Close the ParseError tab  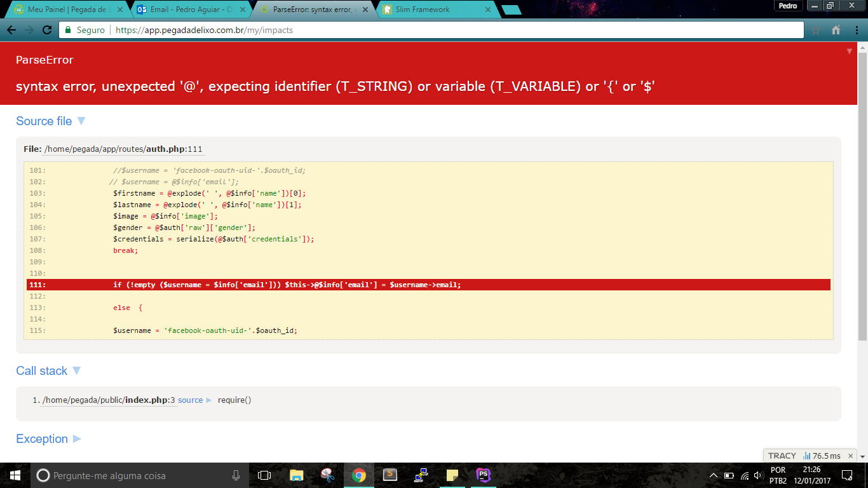365,10
